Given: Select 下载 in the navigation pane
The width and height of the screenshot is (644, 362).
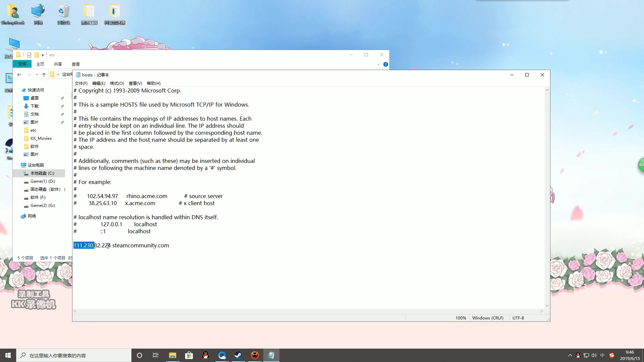Looking at the screenshot, I should pos(35,106).
